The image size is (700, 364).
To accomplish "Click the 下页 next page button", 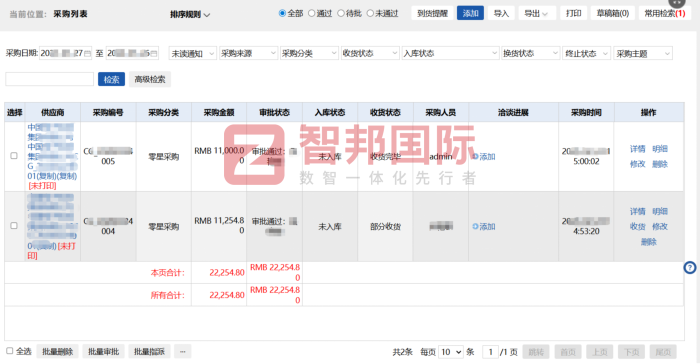I will tap(631, 352).
